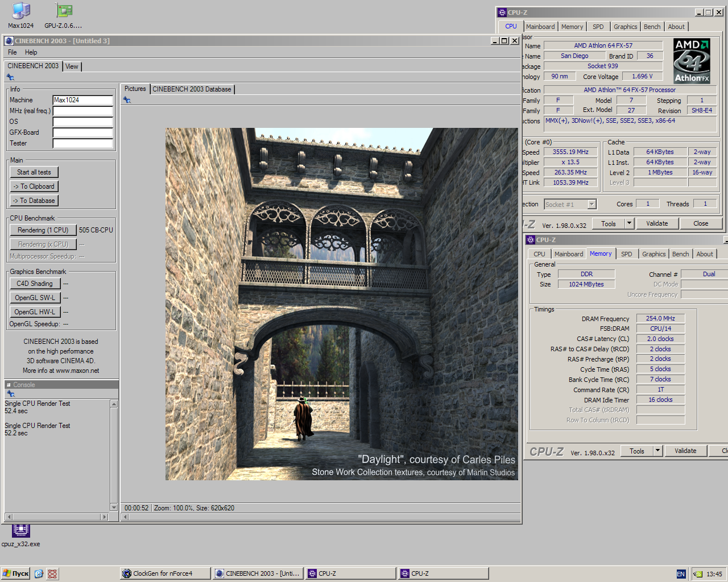Open the Internet Explorer quick launch icon
Image resolution: width=728 pixels, height=582 pixels.
39,573
